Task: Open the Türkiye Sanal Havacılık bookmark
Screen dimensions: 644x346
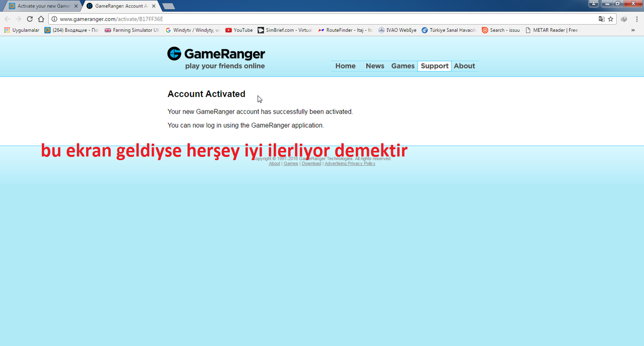Action: 449,30
